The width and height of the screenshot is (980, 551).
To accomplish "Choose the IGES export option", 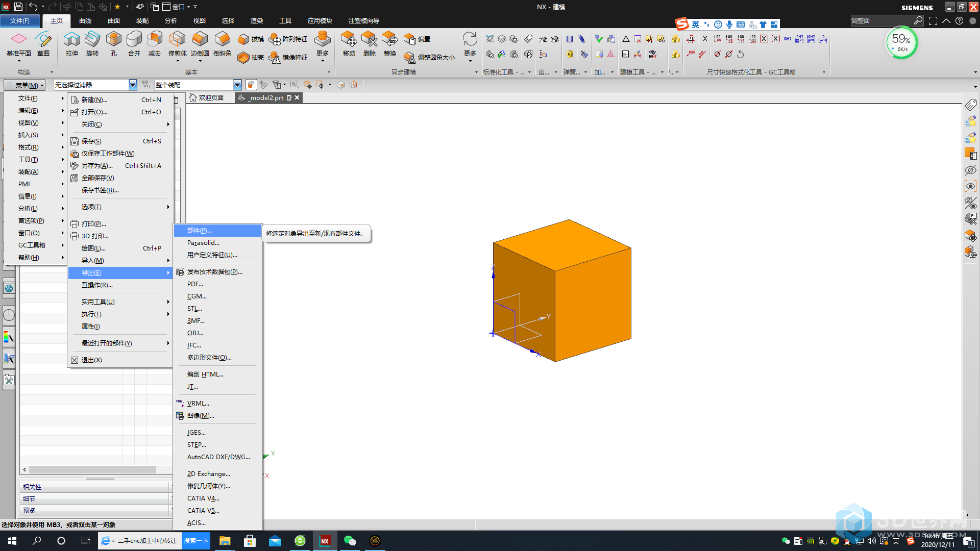I will click(x=218, y=433).
